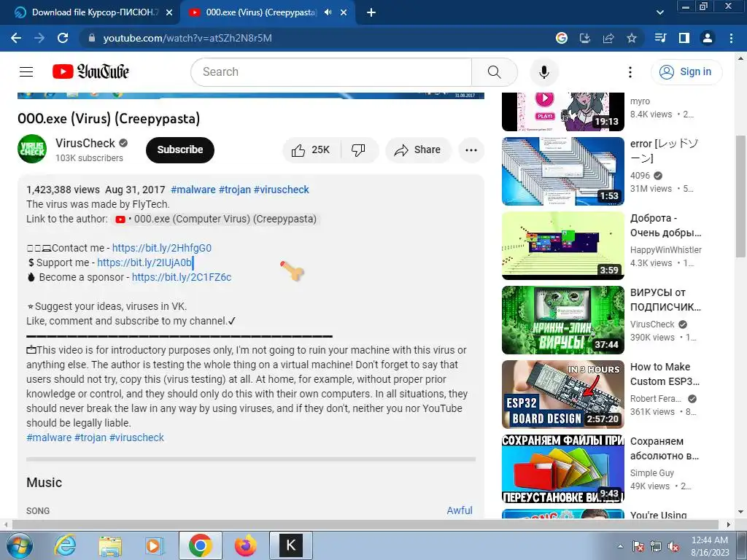Open the myro 19:13 video thumbnail
Image resolution: width=747 pixels, height=560 pixels.
pyautogui.click(x=563, y=112)
